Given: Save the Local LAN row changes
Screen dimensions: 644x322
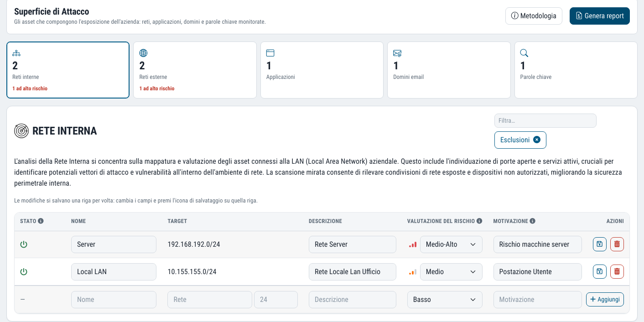Looking at the screenshot, I should (599, 272).
